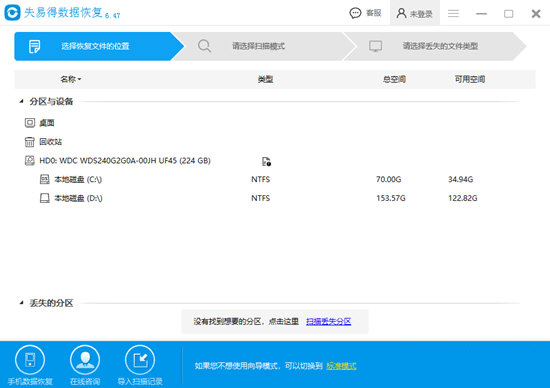550x388 pixels.
Task: Click the 34.94G free space value
Action: 461,180
